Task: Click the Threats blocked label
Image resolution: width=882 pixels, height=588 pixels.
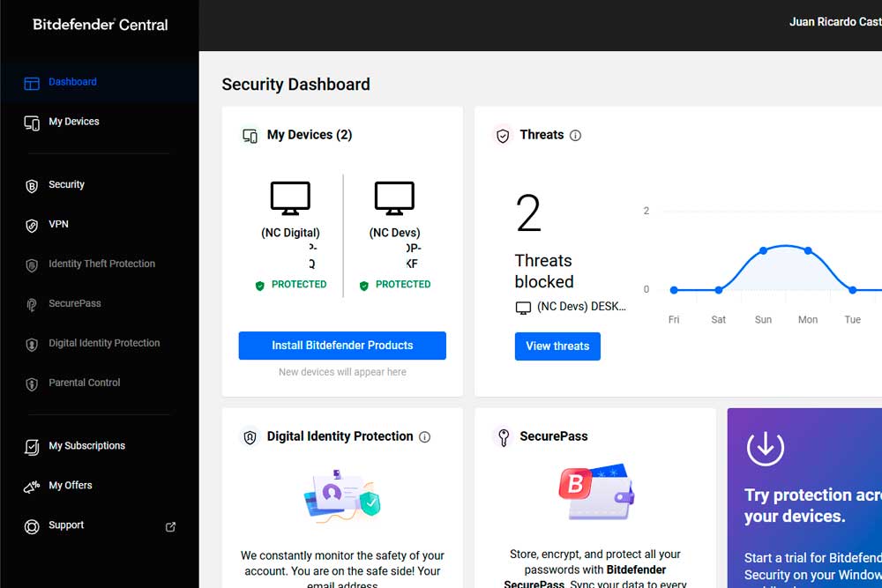Action: coord(544,271)
